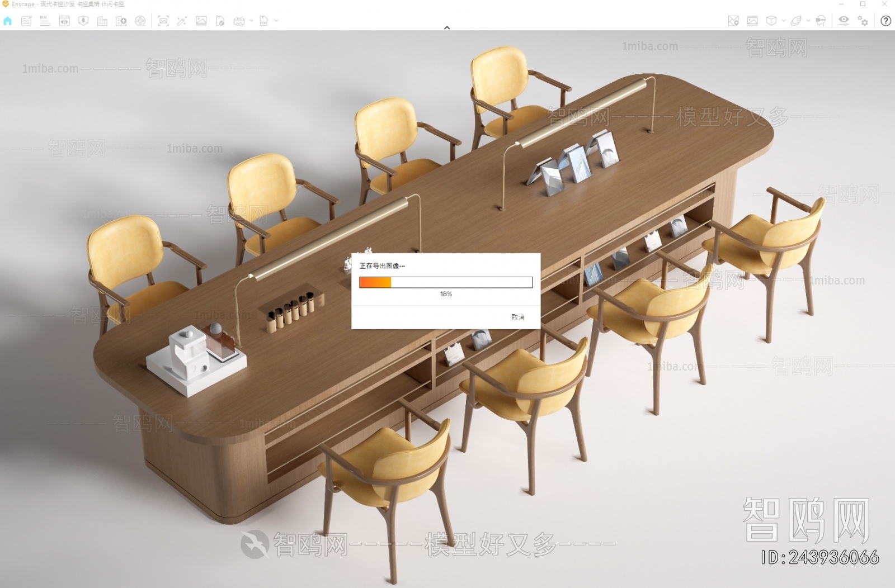Open the site context map icon
The width and height of the screenshot is (895, 588).
[733, 21]
